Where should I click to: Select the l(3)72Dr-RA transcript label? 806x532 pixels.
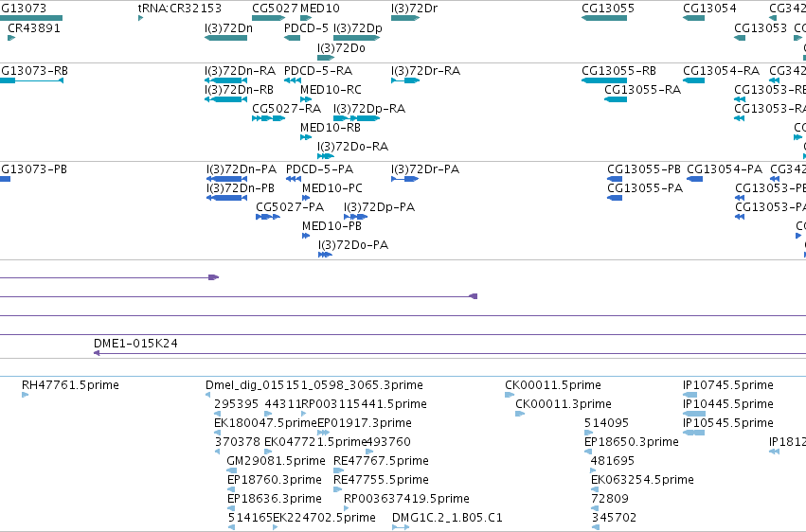(425, 71)
